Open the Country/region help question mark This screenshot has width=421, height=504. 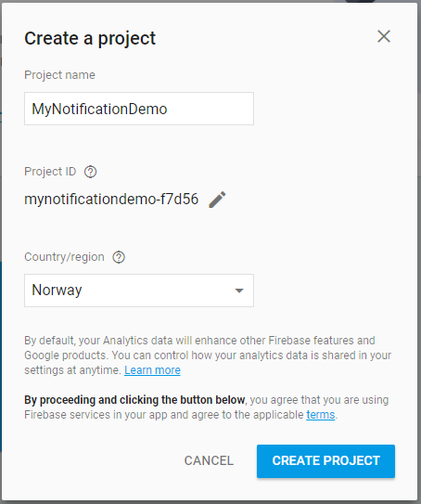(x=119, y=257)
